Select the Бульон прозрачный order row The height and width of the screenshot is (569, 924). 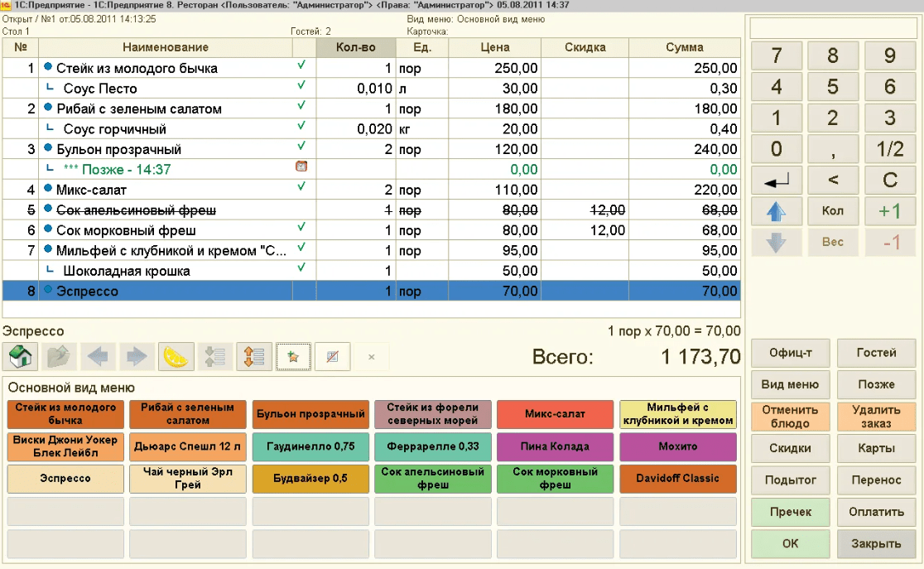[166, 150]
